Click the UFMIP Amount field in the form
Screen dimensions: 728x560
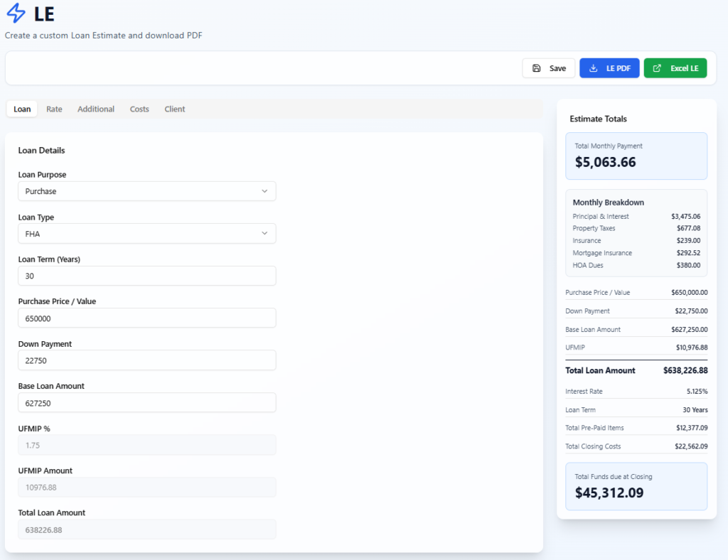(x=146, y=488)
